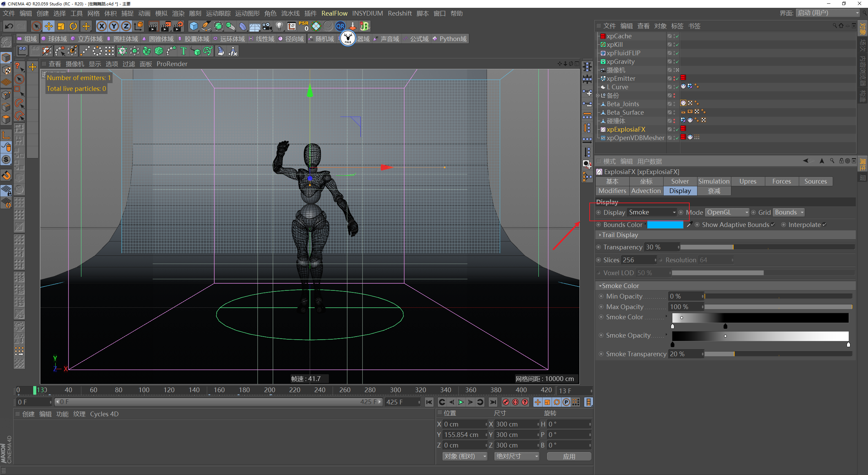Select the Rotate tool icon

coord(73,26)
